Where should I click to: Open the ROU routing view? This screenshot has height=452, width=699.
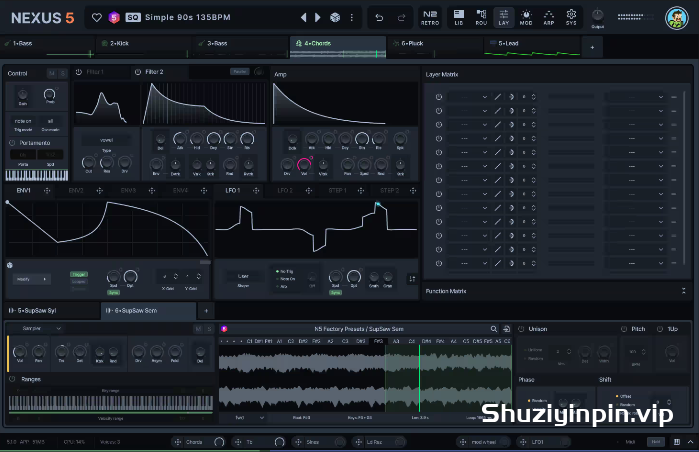click(x=481, y=17)
